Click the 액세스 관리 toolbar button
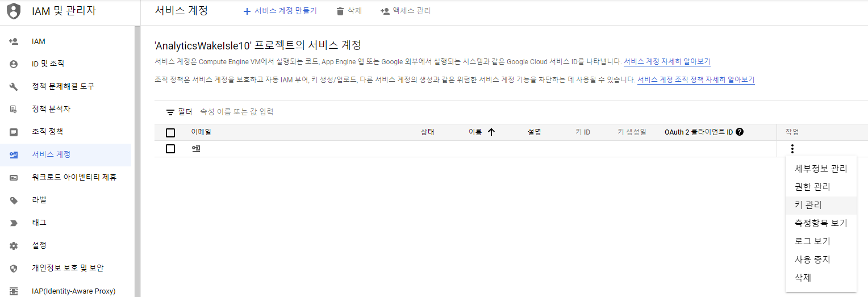The width and height of the screenshot is (868, 297). coord(406,11)
